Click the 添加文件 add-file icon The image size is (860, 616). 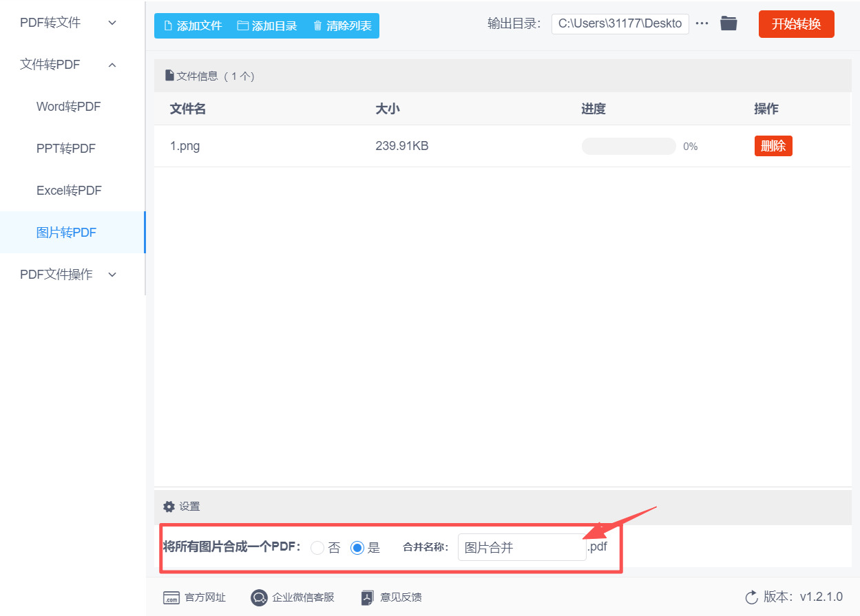pyautogui.click(x=167, y=25)
